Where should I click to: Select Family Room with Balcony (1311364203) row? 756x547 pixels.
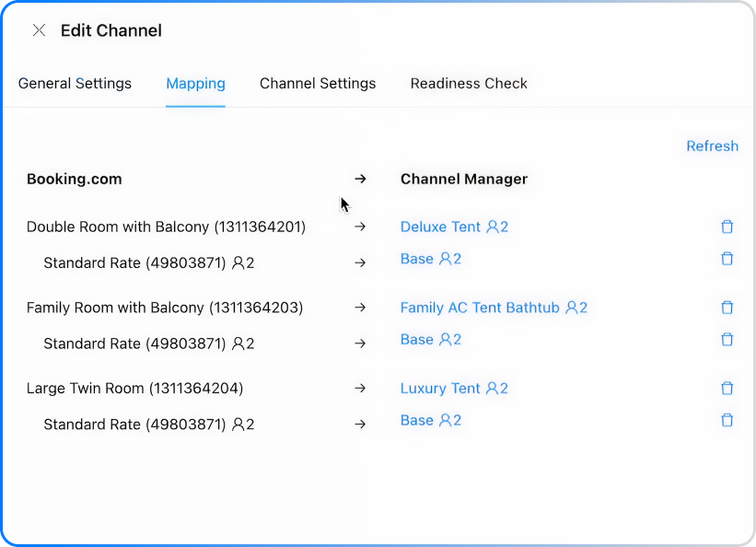pos(165,308)
